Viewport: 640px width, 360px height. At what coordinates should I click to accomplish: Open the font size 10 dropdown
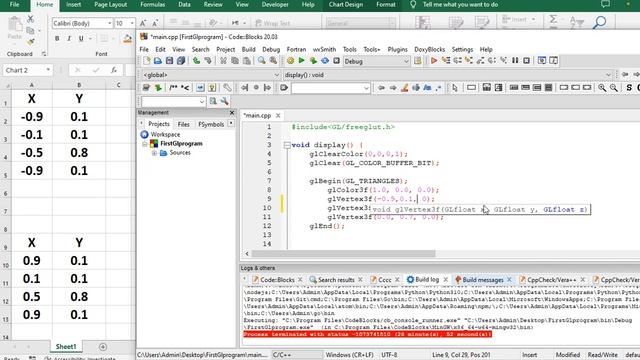point(131,24)
